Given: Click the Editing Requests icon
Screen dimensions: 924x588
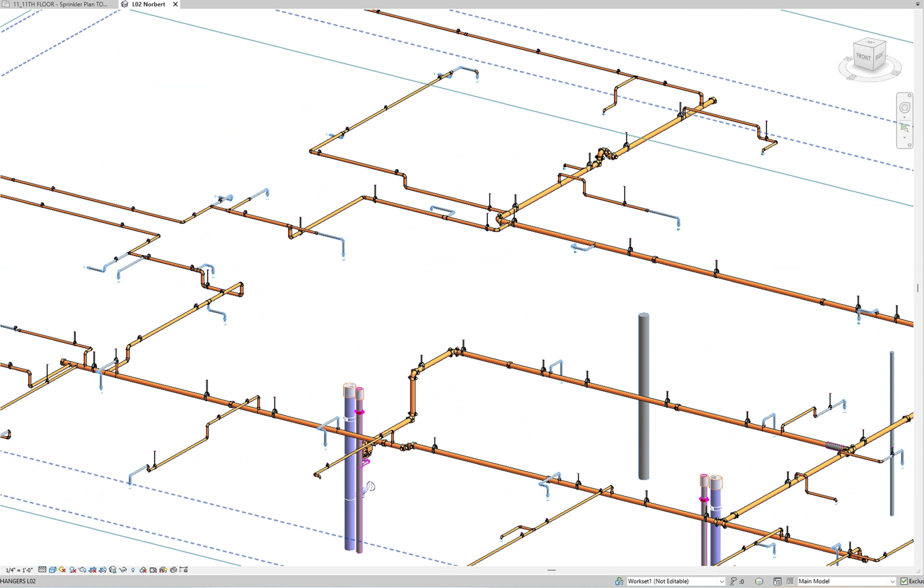Looking at the screenshot, I should coord(733,581).
